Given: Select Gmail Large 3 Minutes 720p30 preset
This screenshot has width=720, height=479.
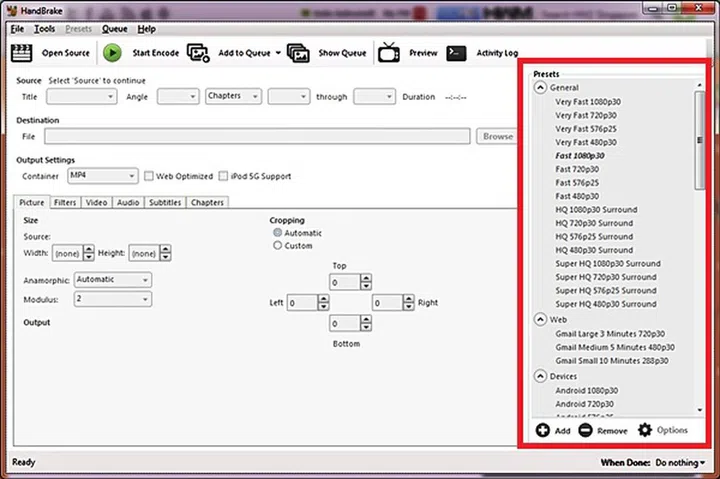Looking at the screenshot, I should 610,334.
